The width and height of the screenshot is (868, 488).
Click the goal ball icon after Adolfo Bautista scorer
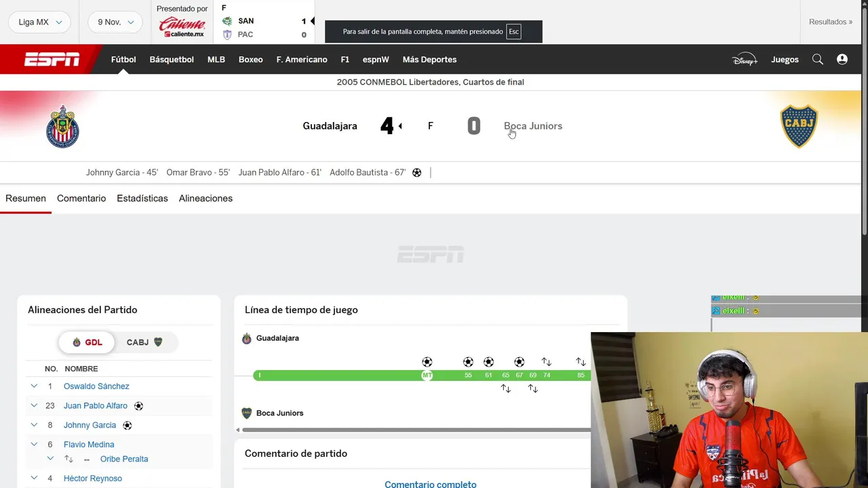(x=417, y=173)
